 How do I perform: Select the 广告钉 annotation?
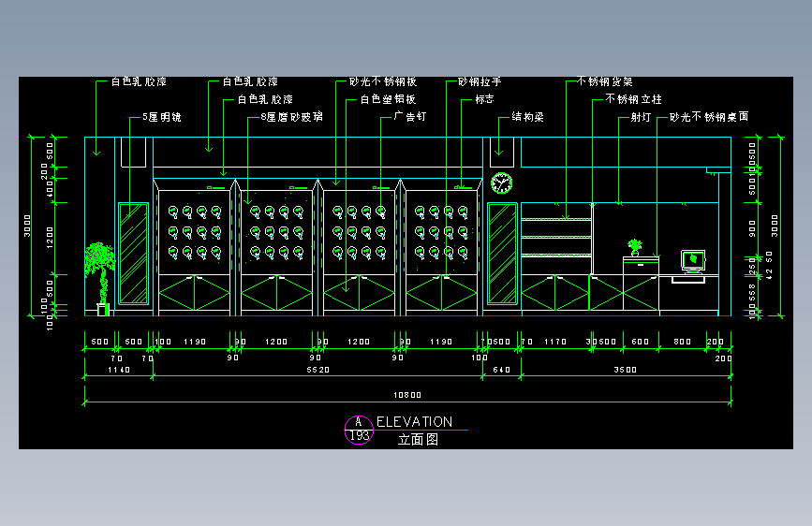pos(409,116)
